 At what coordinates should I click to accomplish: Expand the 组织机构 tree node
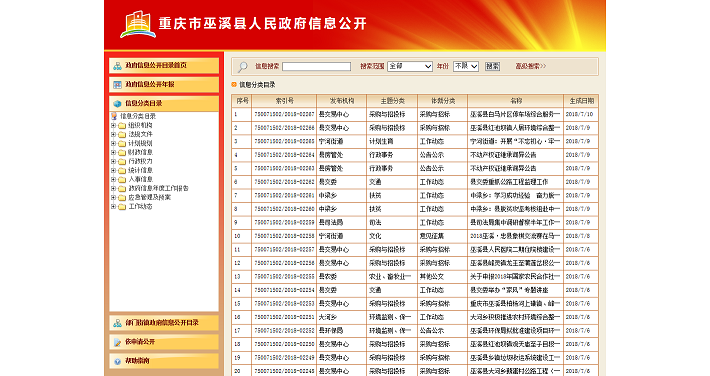pyautogui.click(x=113, y=125)
